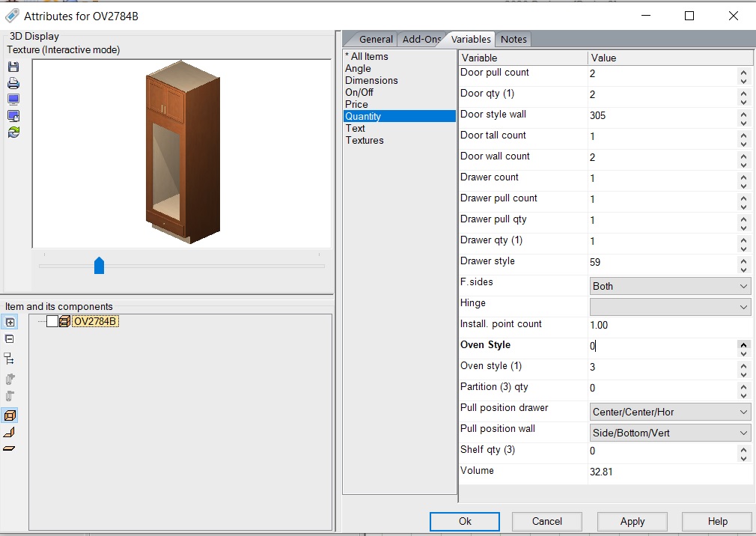Close the Attributes for OV2784B window
The width and height of the screenshot is (756, 536).
734,16
